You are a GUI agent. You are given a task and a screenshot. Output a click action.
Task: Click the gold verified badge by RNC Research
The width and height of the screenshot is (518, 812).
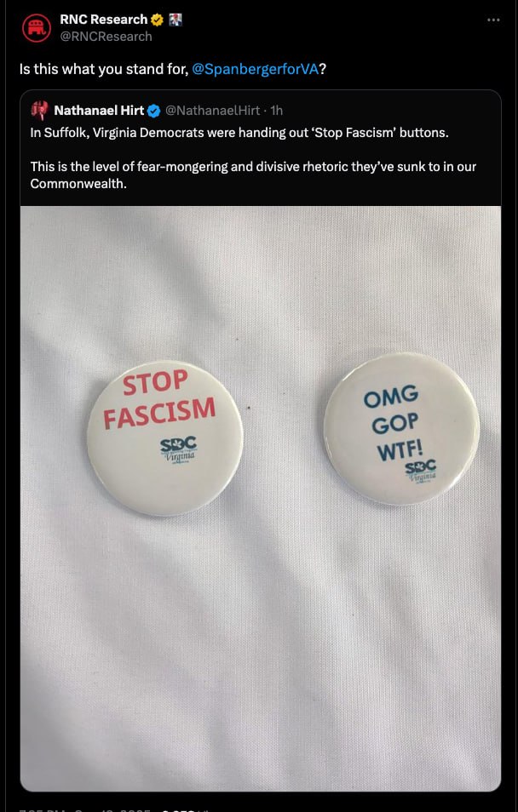(x=157, y=20)
